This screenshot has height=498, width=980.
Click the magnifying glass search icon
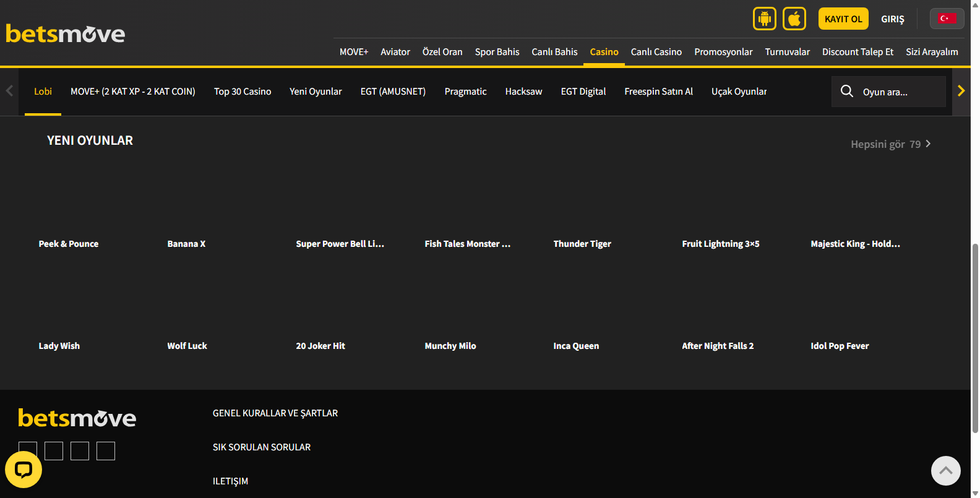click(847, 92)
